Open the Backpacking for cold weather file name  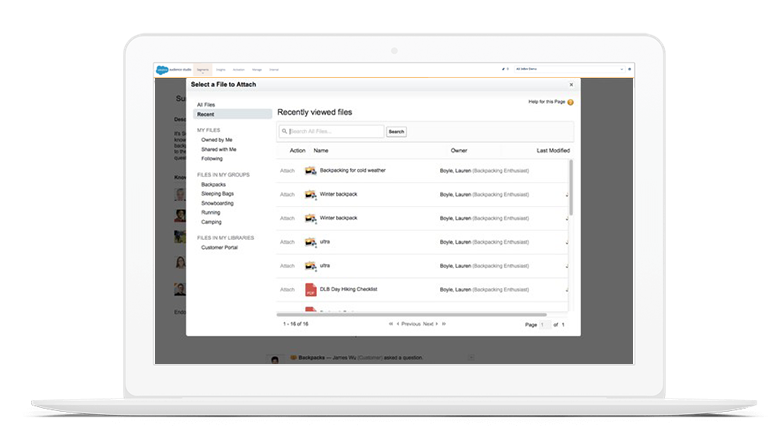point(353,170)
